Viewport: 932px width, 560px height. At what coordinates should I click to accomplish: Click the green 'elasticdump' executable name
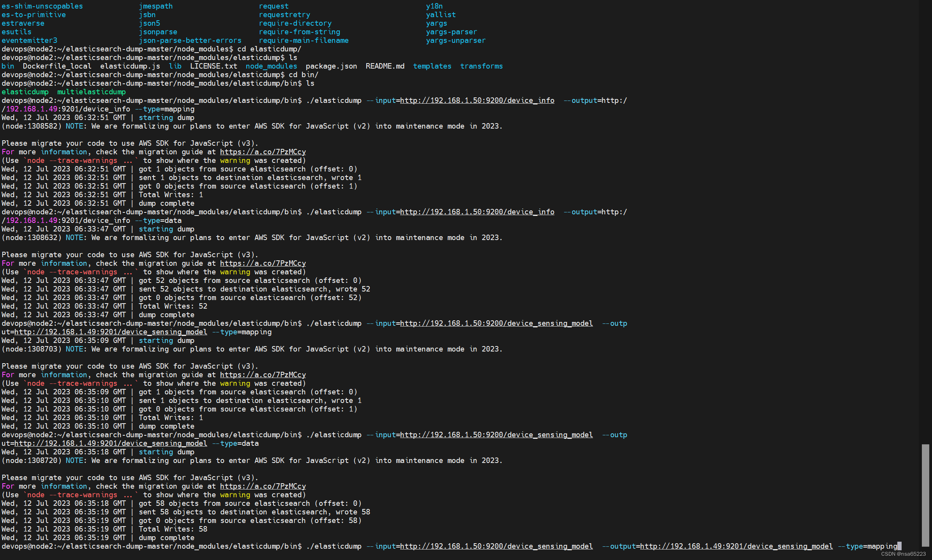pos(25,92)
